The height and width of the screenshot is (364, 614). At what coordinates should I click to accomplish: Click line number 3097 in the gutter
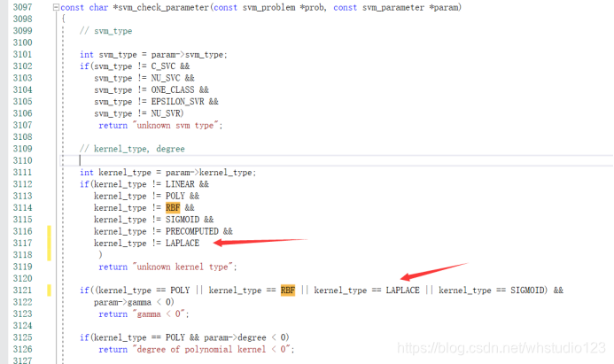pyautogui.click(x=22, y=7)
